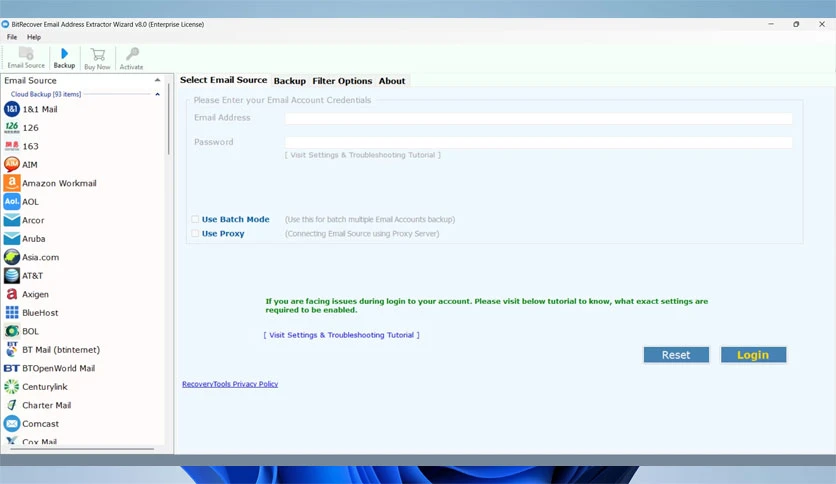Choose the Asia.com globe icon
Image resolution: width=836 pixels, height=484 pixels.
tap(12, 257)
